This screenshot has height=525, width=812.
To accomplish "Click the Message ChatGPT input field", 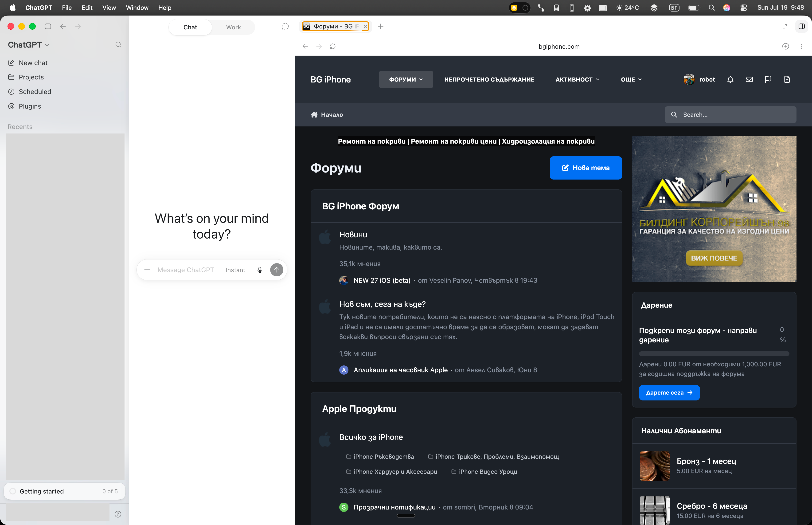I will click(x=186, y=270).
